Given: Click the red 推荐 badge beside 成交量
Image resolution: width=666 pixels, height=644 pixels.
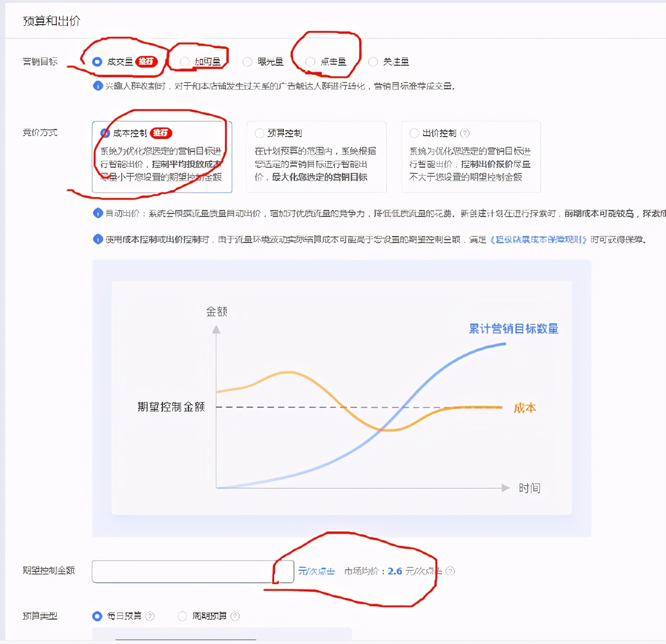Looking at the screenshot, I should click(146, 61).
